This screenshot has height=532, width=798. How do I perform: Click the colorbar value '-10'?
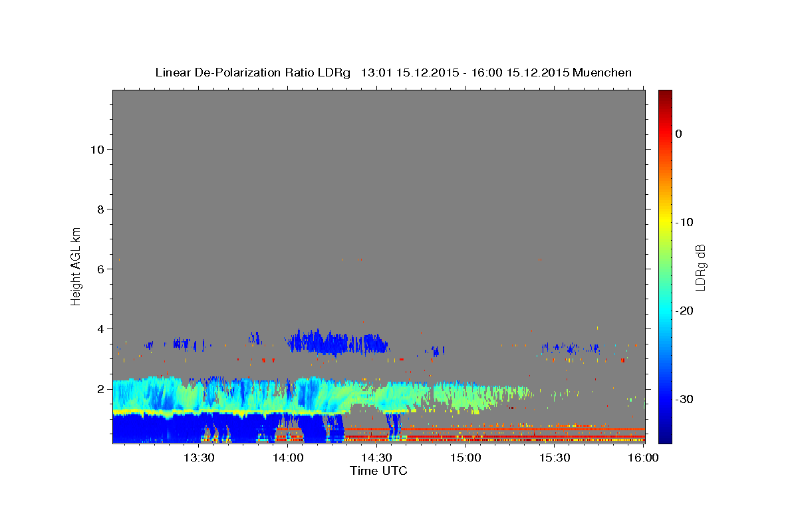point(684,222)
